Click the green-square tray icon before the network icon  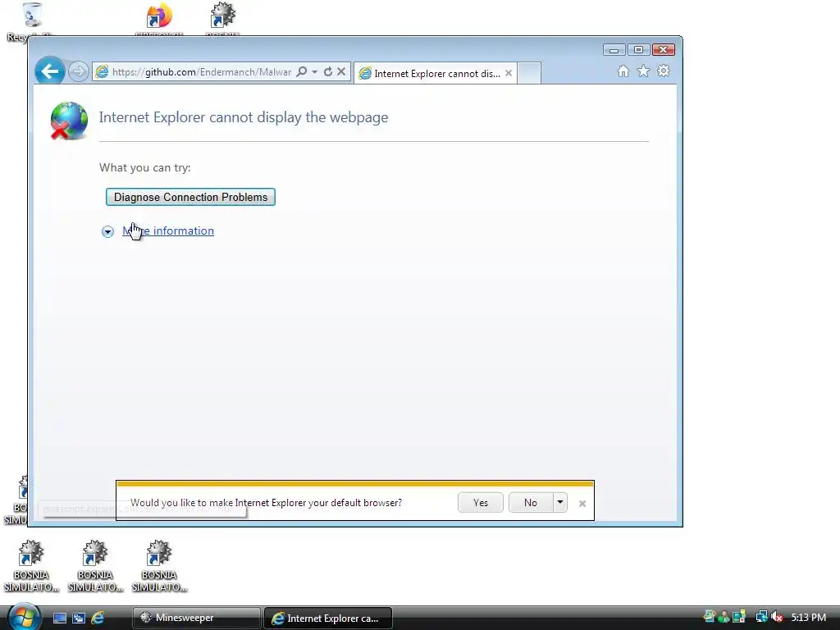[x=739, y=617]
